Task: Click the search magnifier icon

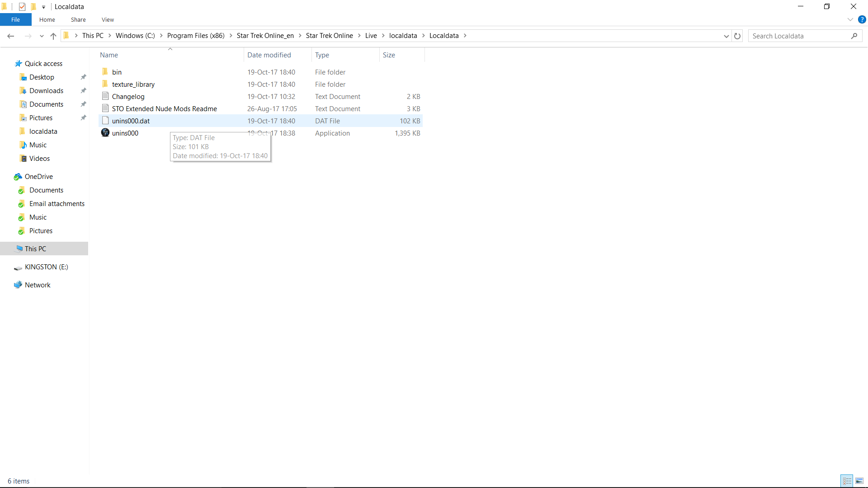Action: click(854, 36)
